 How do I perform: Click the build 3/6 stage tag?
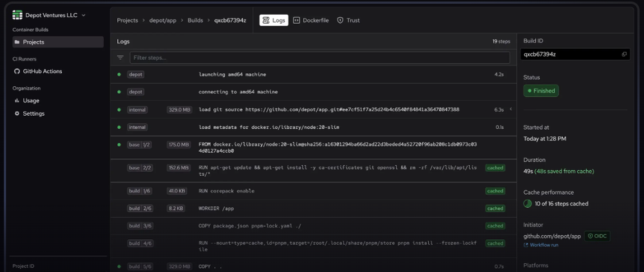click(x=140, y=226)
